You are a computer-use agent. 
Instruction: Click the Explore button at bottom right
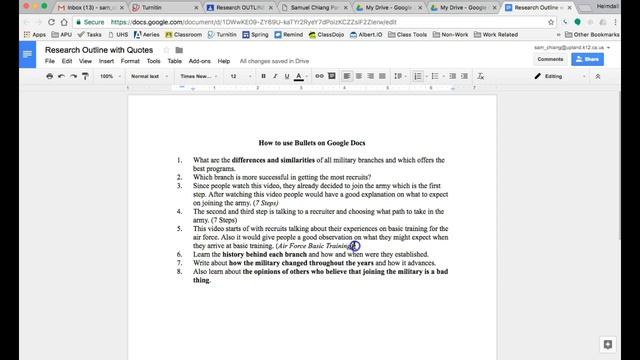coord(608,344)
